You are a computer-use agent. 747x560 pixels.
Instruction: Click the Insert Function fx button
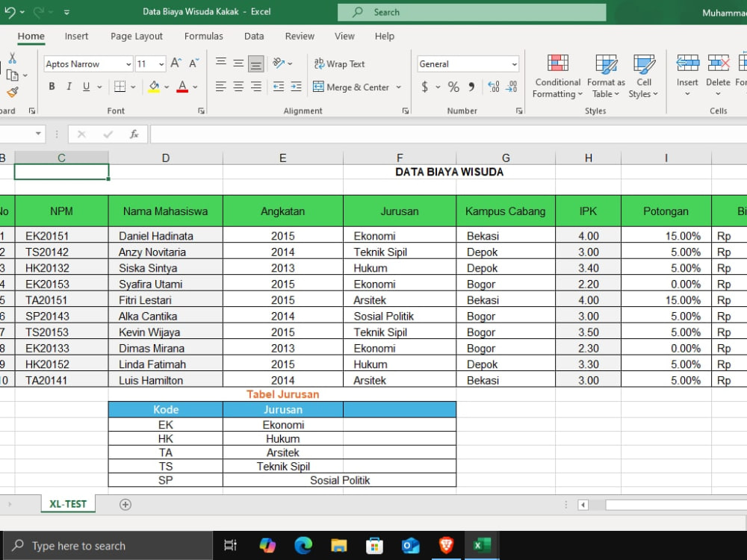pyautogui.click(x=134, y=134)
